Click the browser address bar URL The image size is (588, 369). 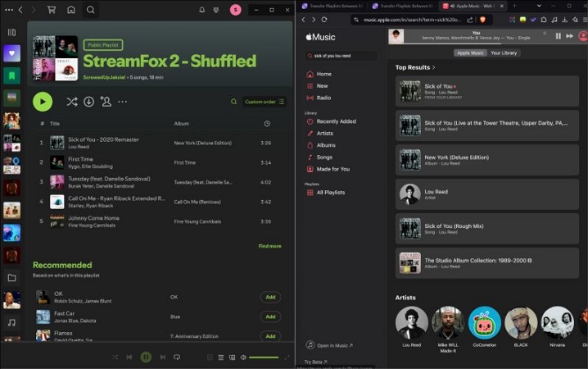coord(411,20)
